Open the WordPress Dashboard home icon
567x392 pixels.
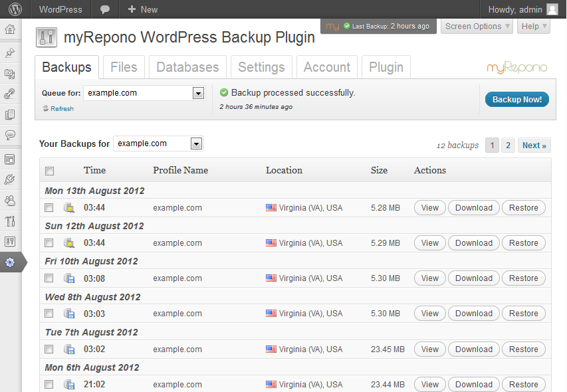[9, 29]
